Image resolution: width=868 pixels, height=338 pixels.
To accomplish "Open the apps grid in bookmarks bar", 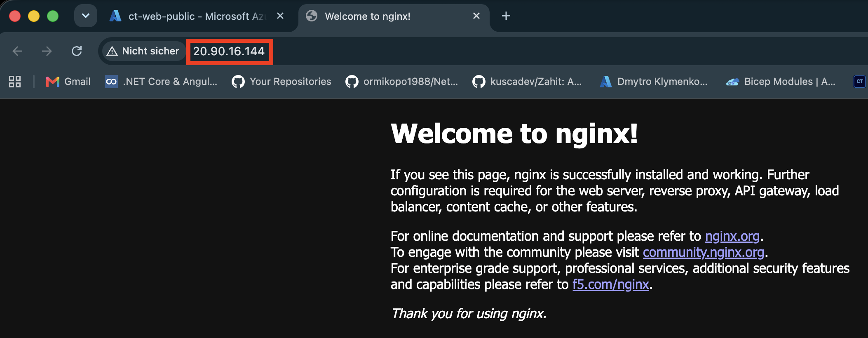I will coord(15,82).
